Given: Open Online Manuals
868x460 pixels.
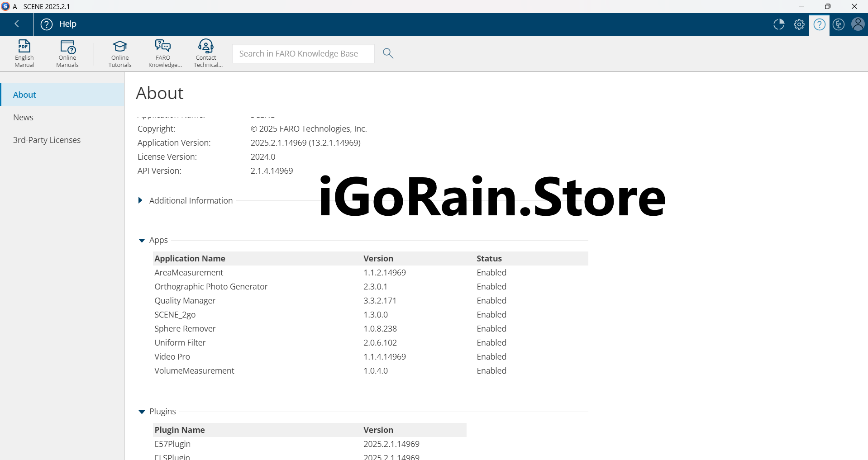Looking at the screenshot, I should pyautogui.click(x=67, y=53).
